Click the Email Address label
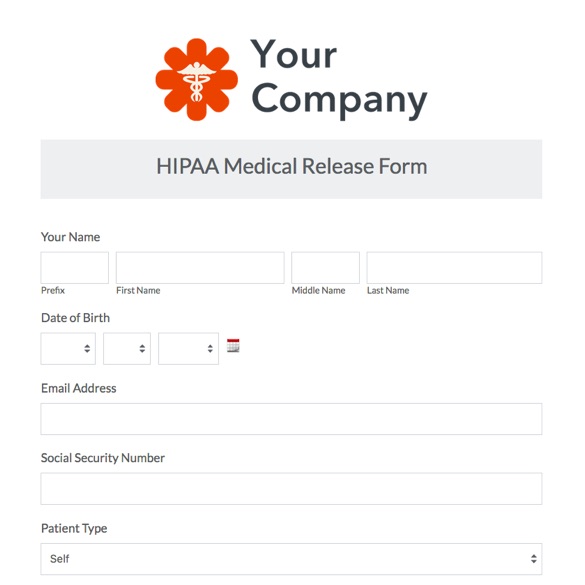The image size is (585, 585). coord(79,388)
